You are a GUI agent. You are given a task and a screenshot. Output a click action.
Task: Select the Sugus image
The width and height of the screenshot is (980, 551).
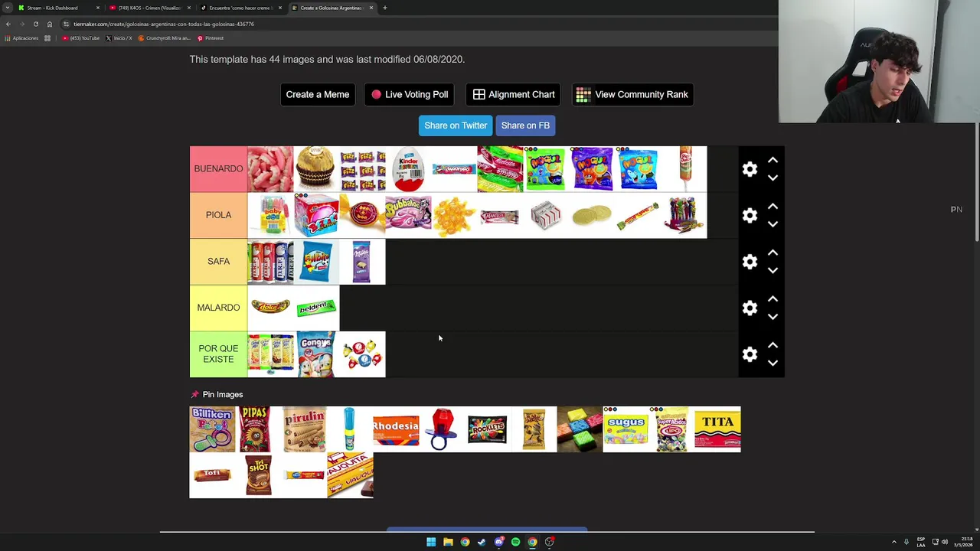626,429
